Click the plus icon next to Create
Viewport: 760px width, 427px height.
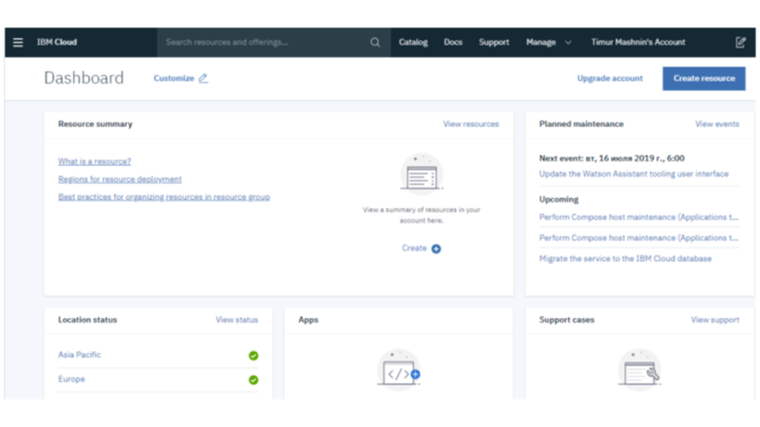pos(436,248)
